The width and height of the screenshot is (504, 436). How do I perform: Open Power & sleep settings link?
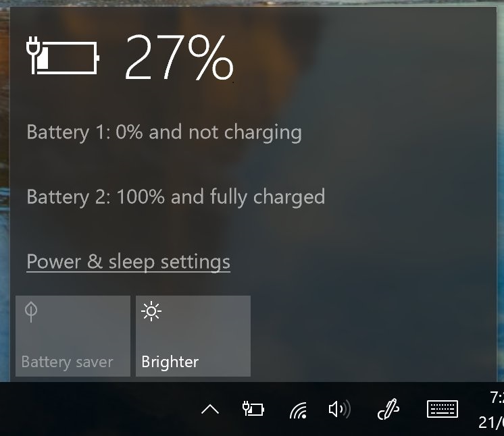[128, 262]
